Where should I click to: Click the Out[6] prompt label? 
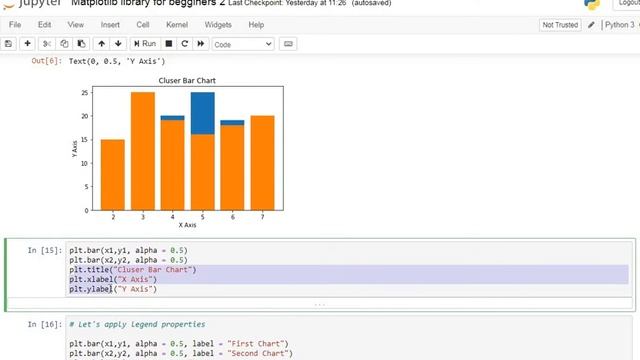coord(47,61)
